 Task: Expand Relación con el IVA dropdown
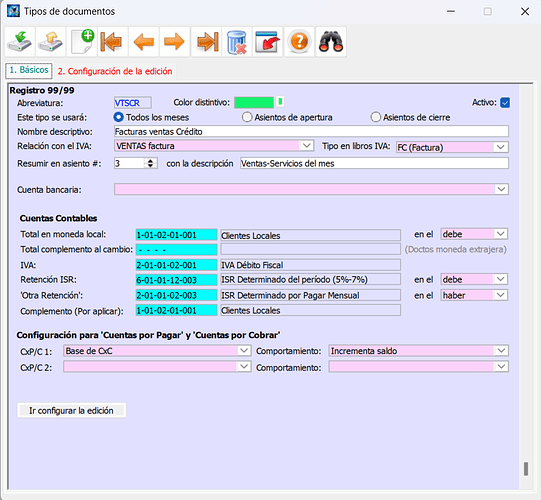point(306,146)
